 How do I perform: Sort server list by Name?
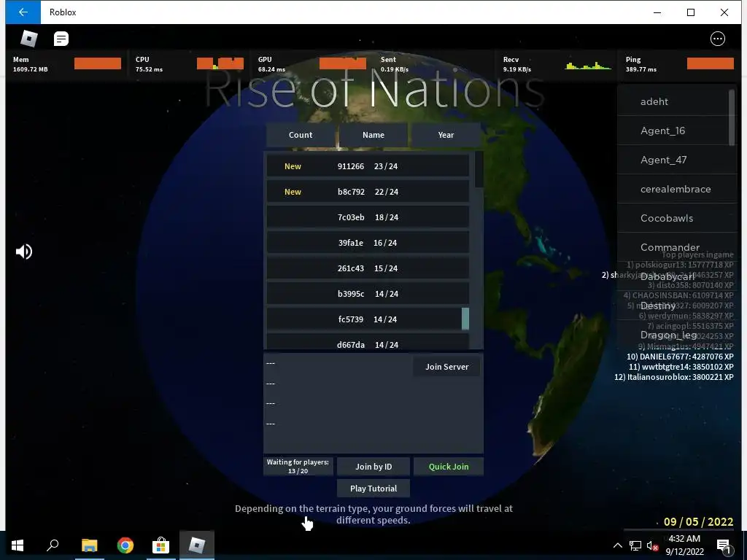[x=373, y=135]
